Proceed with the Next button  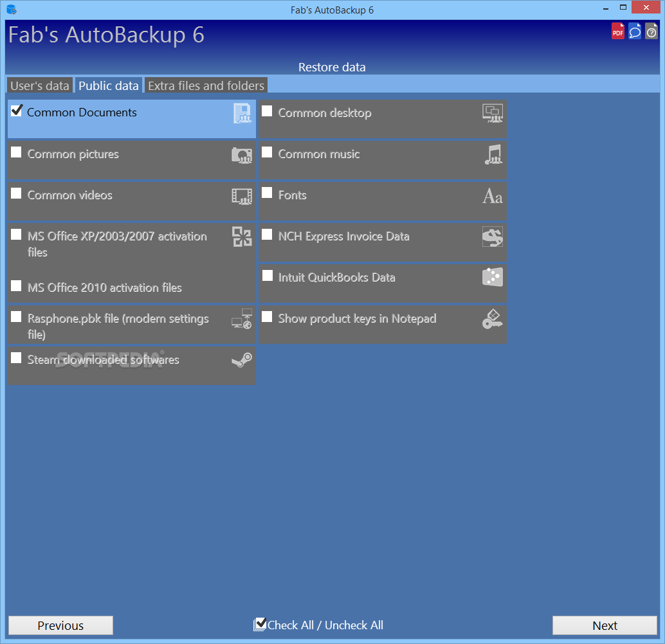tap(605, 625)
